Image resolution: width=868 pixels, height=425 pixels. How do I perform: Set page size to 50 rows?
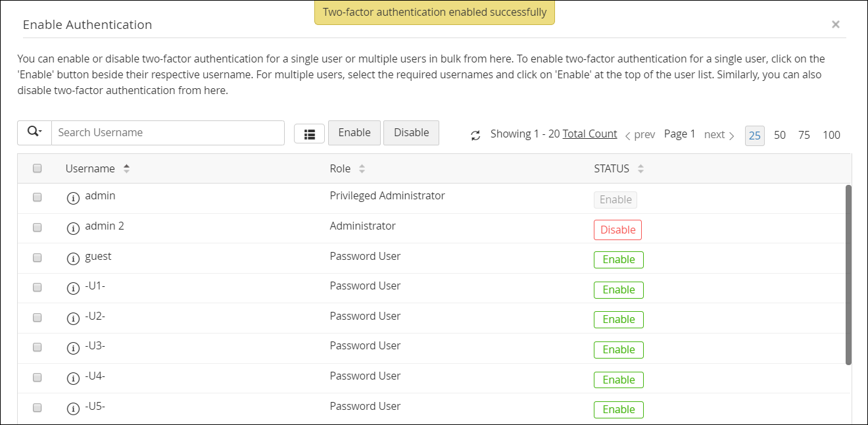[780, 135]
